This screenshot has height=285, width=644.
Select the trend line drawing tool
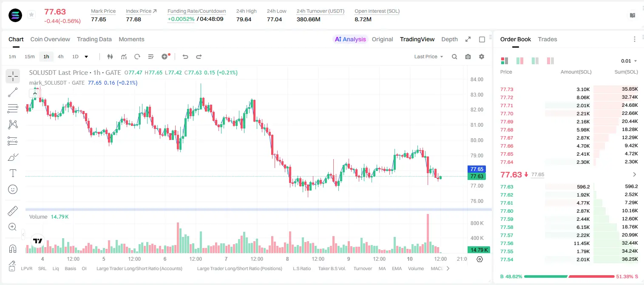tap(13, 92)
